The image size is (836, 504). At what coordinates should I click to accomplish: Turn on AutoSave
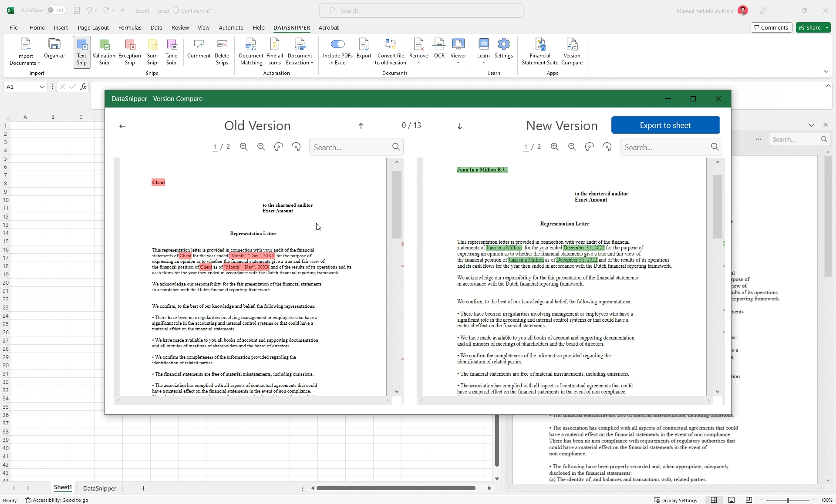[x=56, y=10]
